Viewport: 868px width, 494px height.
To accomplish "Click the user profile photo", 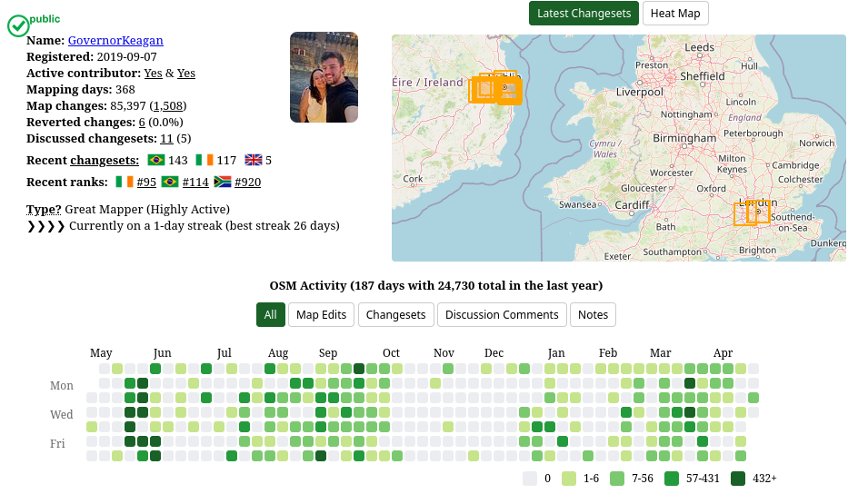I will [x=324, y=77].
